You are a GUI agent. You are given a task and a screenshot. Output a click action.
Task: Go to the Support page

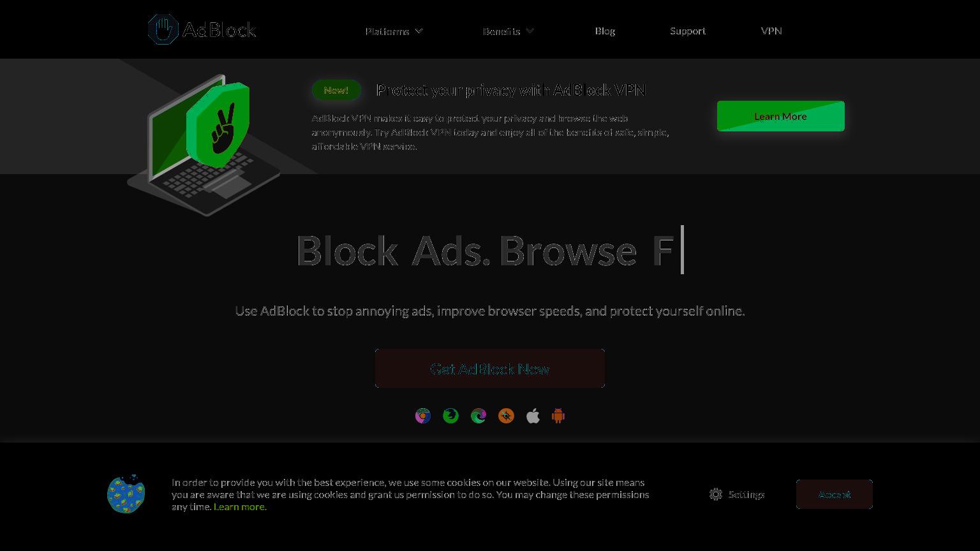pos(688,31)
